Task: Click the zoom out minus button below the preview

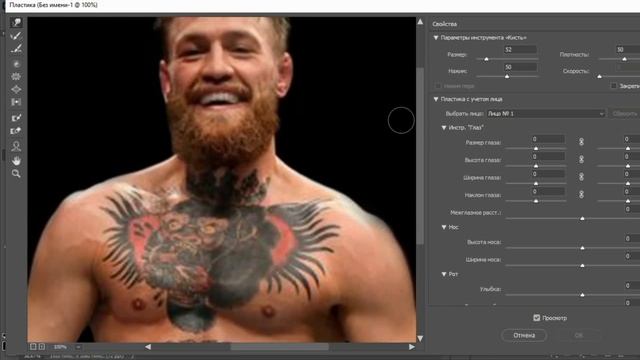Action: [33, 347]
